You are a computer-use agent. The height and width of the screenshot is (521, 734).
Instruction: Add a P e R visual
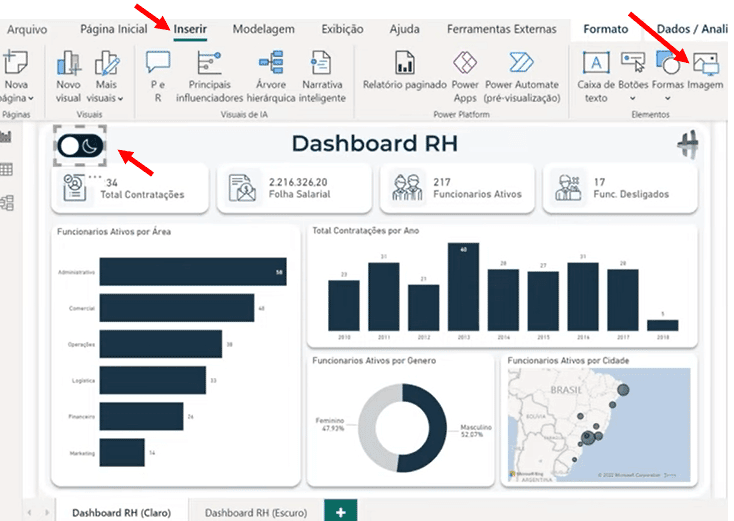pyautogui.click(x=158, y=77)
